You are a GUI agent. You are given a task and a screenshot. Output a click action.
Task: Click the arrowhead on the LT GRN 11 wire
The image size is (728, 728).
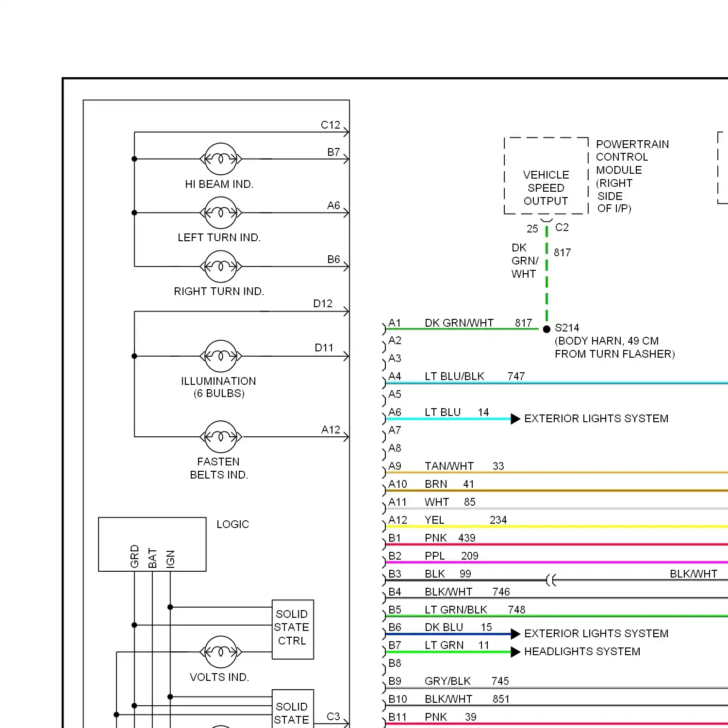tap(515, 652)
